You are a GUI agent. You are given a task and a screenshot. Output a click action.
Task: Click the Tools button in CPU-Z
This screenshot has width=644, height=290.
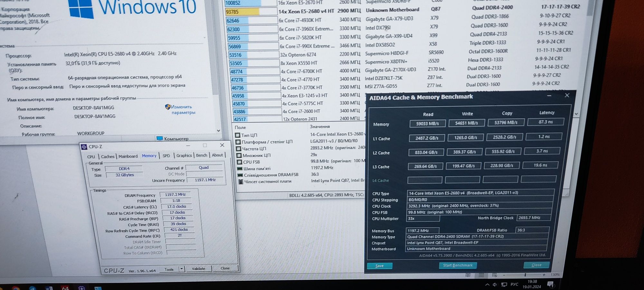coord(169,269)
